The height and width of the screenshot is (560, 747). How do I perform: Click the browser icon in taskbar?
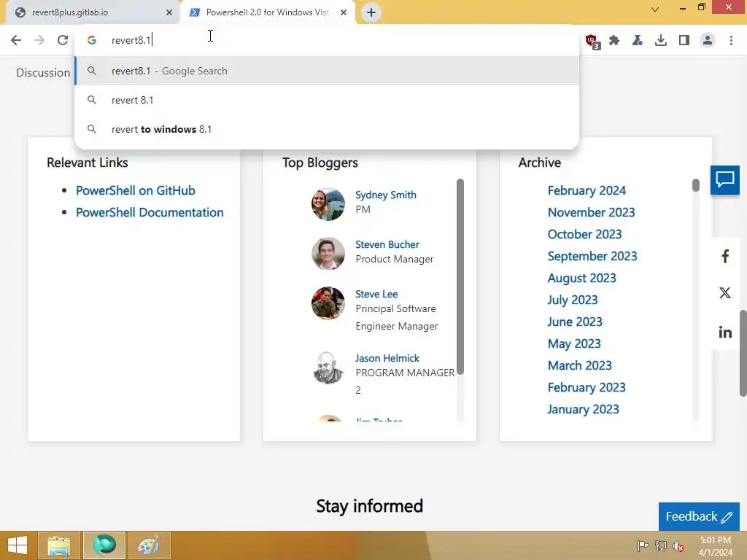tap(104, 545)
